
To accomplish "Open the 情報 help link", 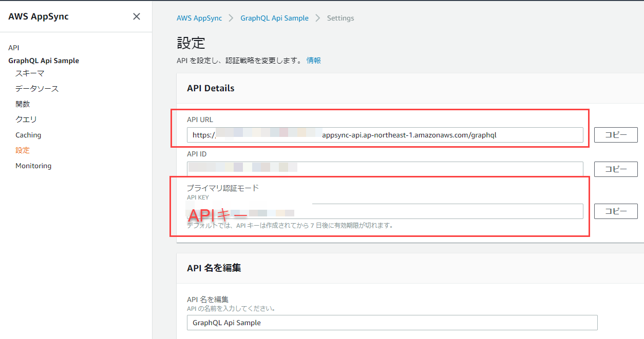I will (x=313, y=60).
